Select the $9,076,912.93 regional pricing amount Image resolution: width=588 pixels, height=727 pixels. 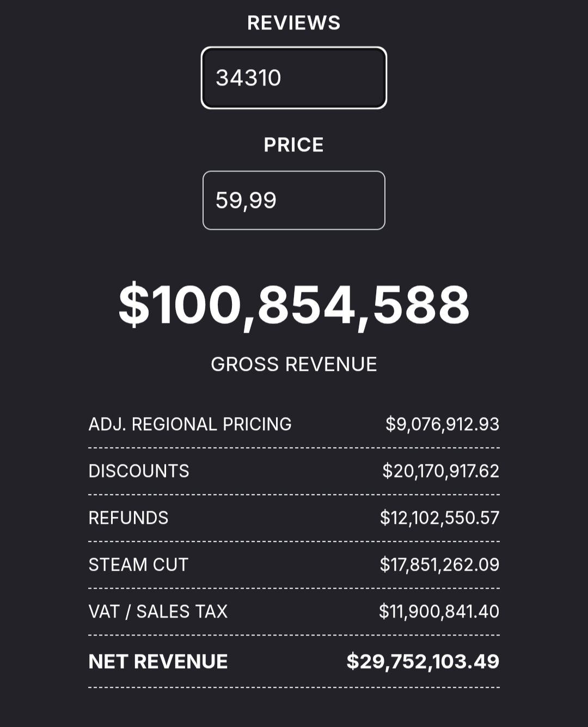click(442, 424)
